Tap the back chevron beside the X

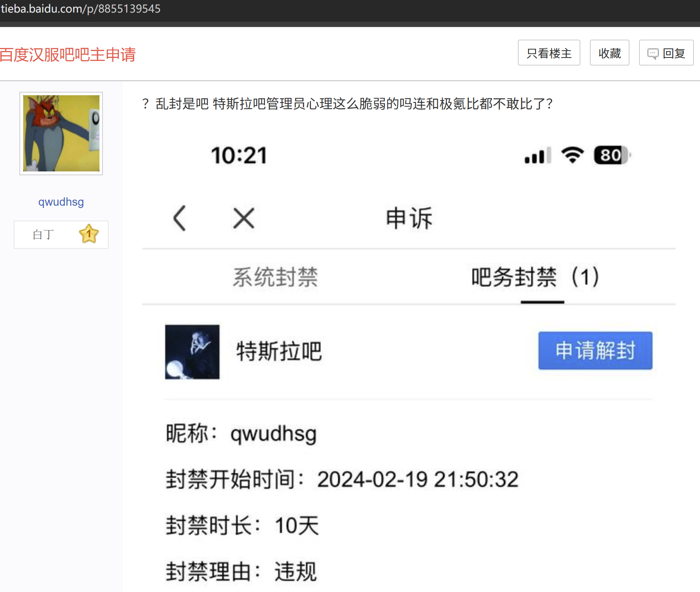tap(179, 218)
